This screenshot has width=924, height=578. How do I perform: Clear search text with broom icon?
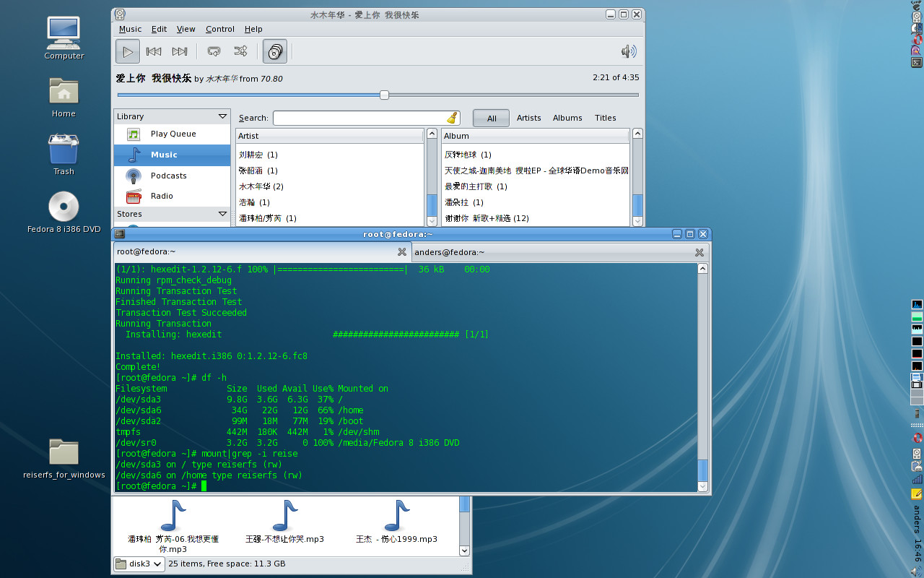(x=452, y=118)
